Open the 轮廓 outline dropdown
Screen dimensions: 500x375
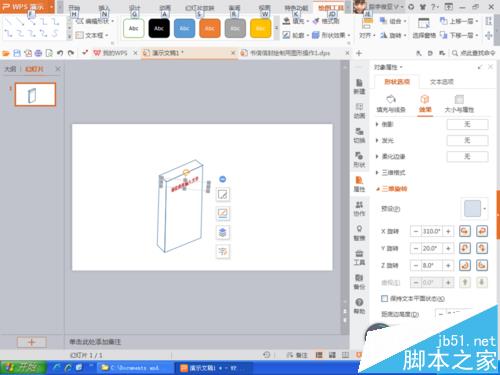(x=296, y=35)
